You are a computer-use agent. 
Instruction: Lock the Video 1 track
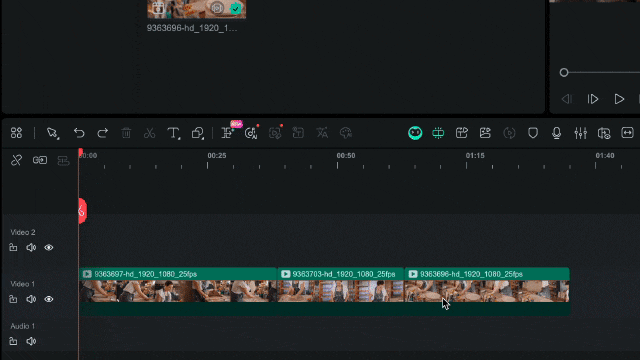(13, 299)
